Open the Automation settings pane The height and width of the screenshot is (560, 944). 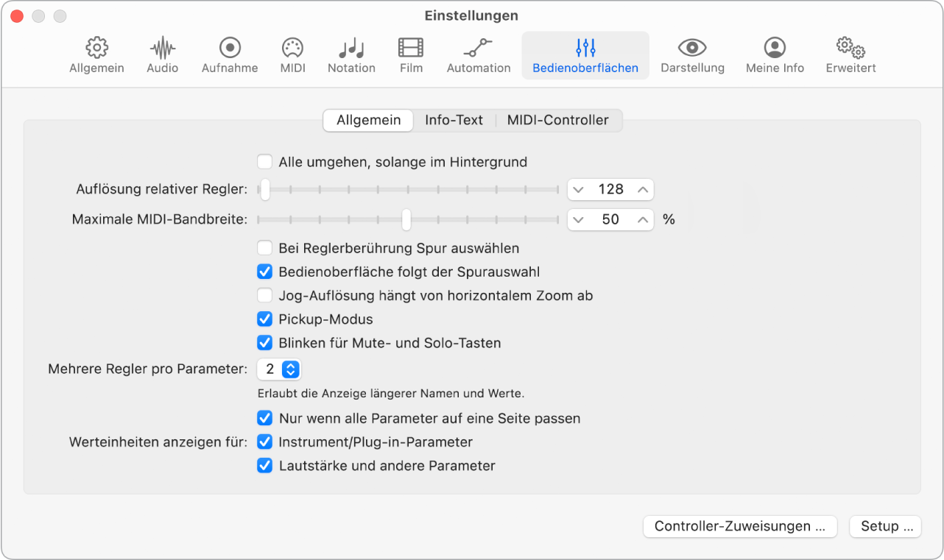pos(478,54)
